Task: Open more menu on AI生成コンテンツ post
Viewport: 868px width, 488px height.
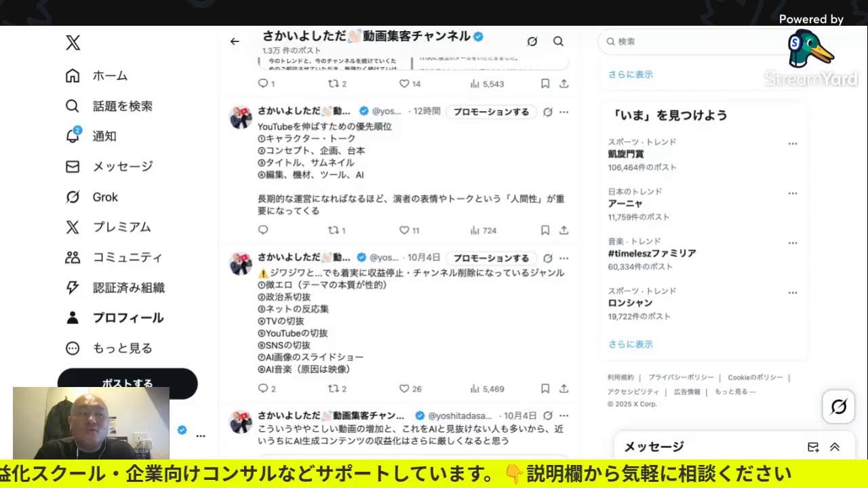Action: [x=564, y=415]
